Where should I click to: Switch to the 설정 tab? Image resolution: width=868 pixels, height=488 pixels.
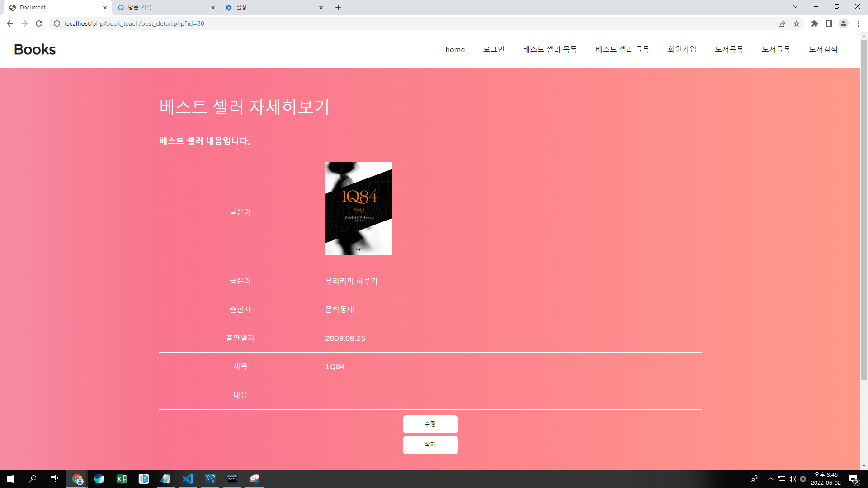click(x=271, y=8)
